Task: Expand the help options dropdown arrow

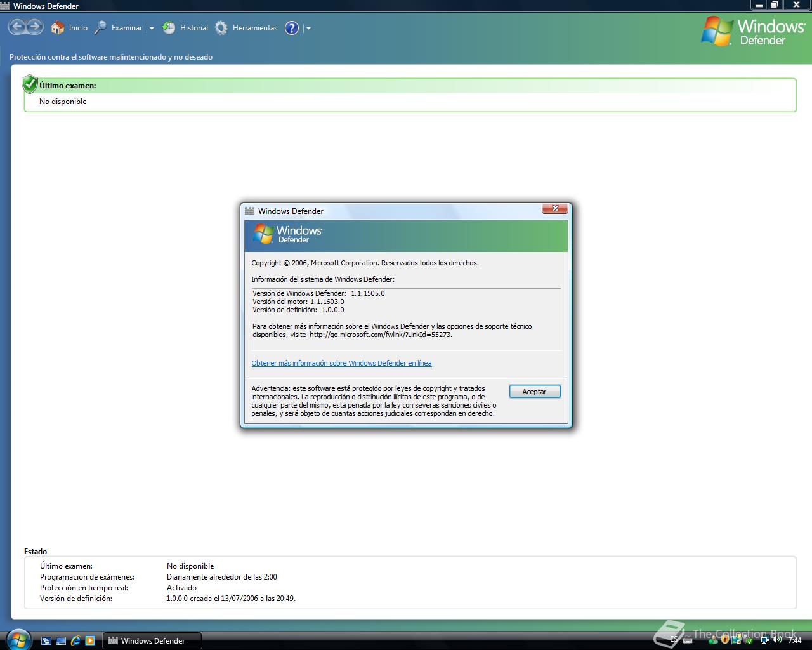Action: tap(308, 29)
